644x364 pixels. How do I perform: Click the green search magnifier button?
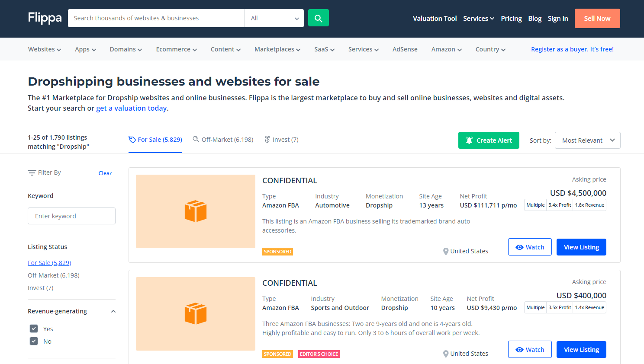click(x=318, y=18)
